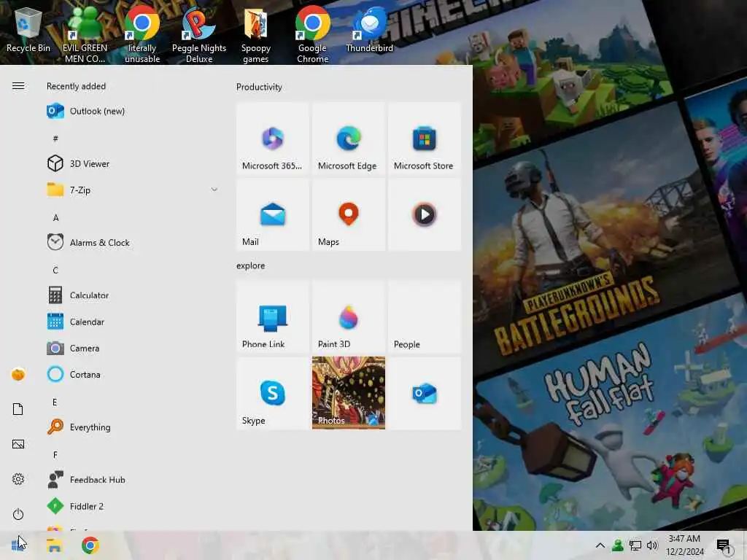Open the Outlook tile below People
Viewport: 747px width, 560px height.
pyautogui.click(x=425, y=393)
